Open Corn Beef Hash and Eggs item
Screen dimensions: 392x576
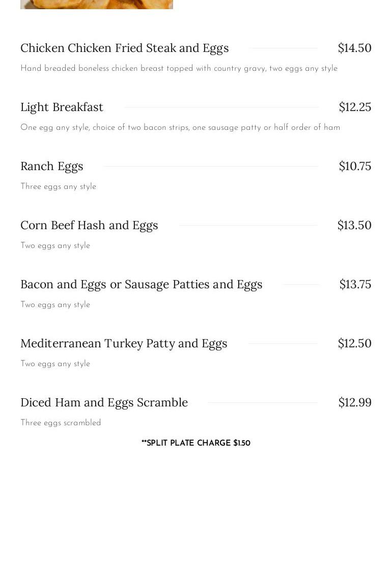pyautogui.click(x=89, y=225)
